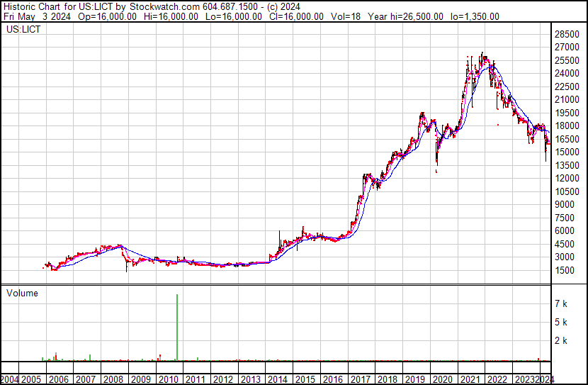Click the 21000 price axis label

coord(567,100)
